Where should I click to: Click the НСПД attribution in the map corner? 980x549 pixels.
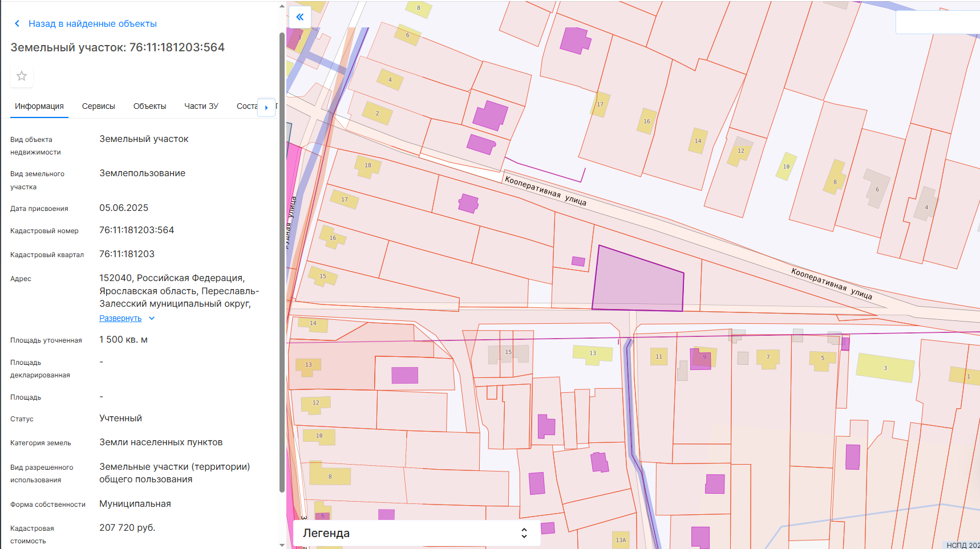pos(962,545)
